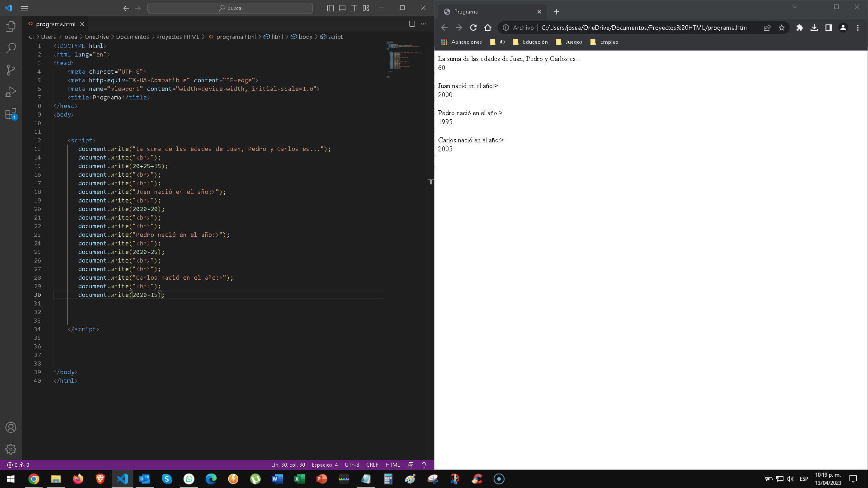The width and height of the screenshot is (868, 488).
Task: Split the editor to the right
Action: (412, 24)
